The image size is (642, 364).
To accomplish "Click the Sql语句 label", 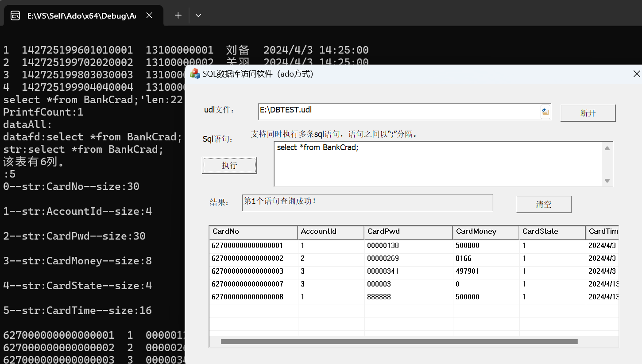I will (218, 139).
